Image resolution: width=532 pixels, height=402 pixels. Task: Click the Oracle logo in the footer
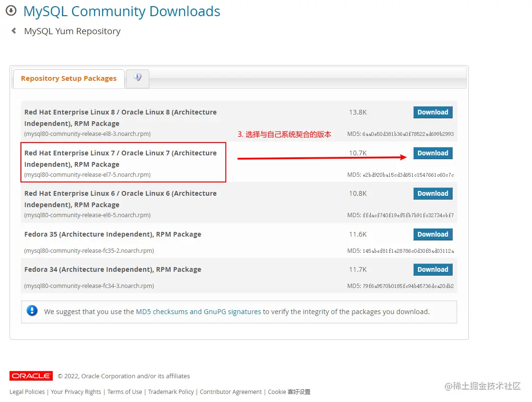coord(31,376)
